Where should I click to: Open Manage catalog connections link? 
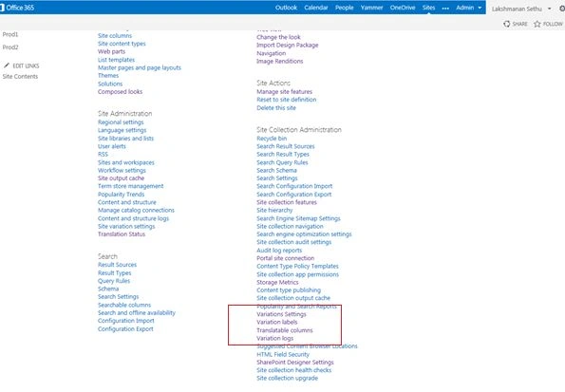click(x=136, y=211)
